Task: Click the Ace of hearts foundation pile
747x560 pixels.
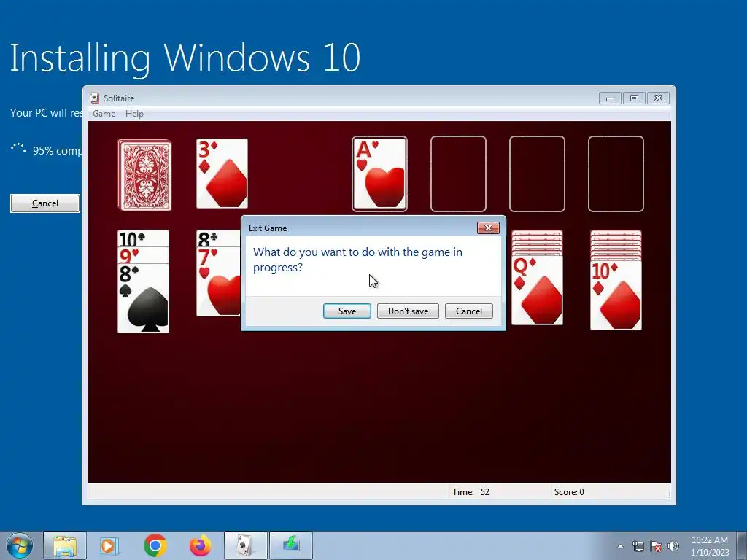Action: pyautogui.click(x=379, y=174)
